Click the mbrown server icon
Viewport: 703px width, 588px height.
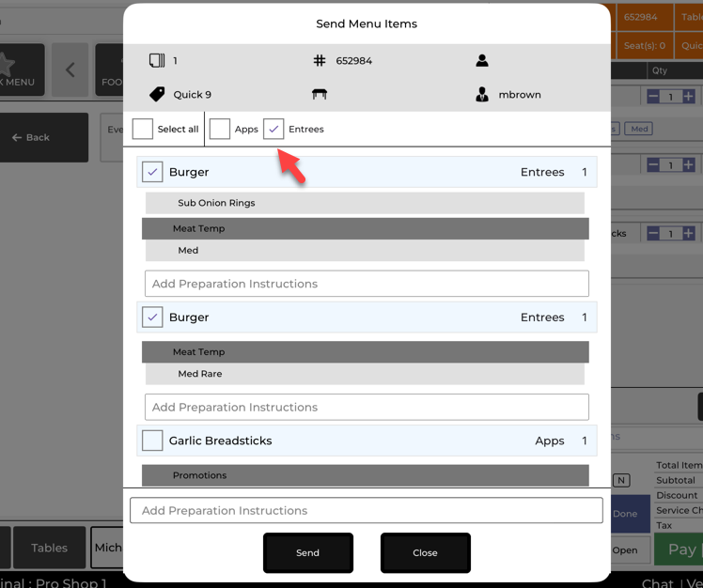point(482,94)
